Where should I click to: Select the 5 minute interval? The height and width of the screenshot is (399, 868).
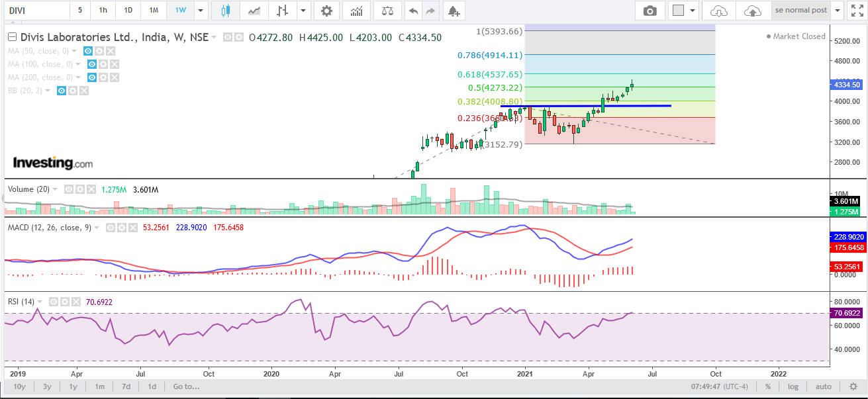[80, 11]
